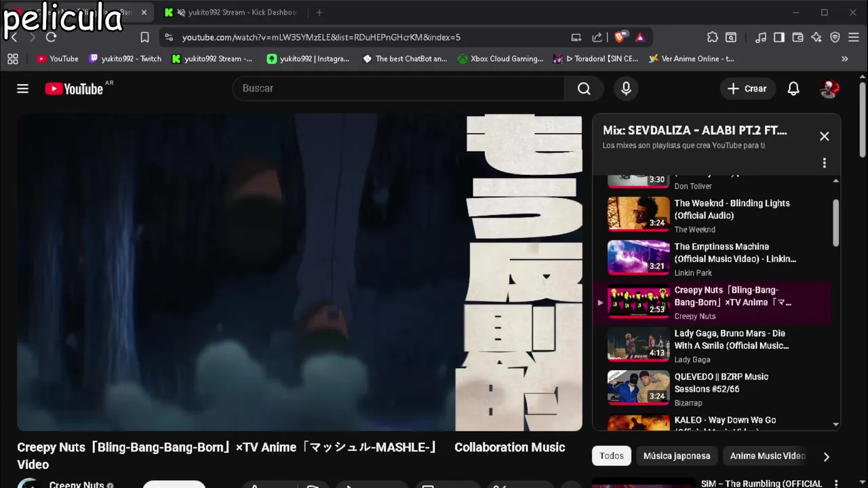
Task: Open the Ver Anime Online bookmark
Action: pyautogui.click(x=691, y=59)
